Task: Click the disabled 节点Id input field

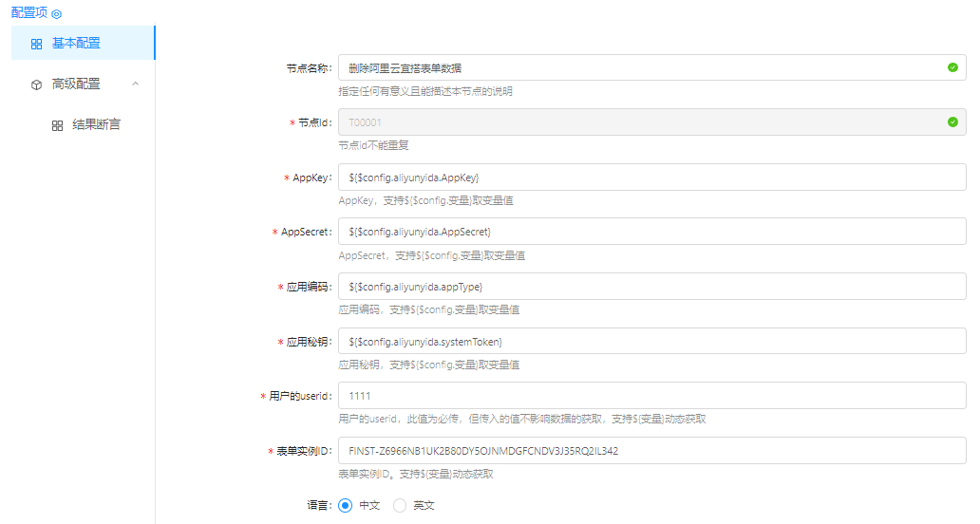Action: (636, 122)
